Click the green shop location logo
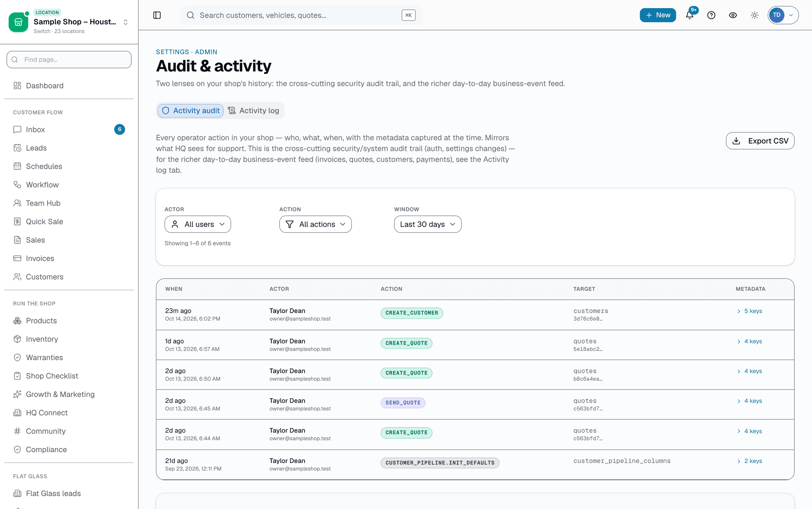 click(18, 22)
